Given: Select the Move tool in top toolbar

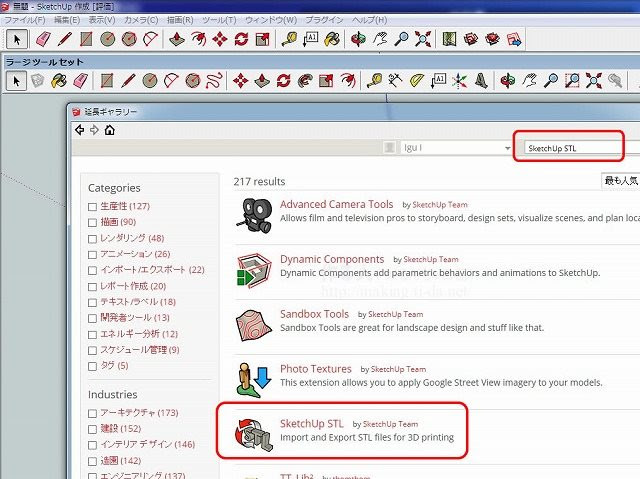Looking at the screenshot, I should tap(220, 40).
